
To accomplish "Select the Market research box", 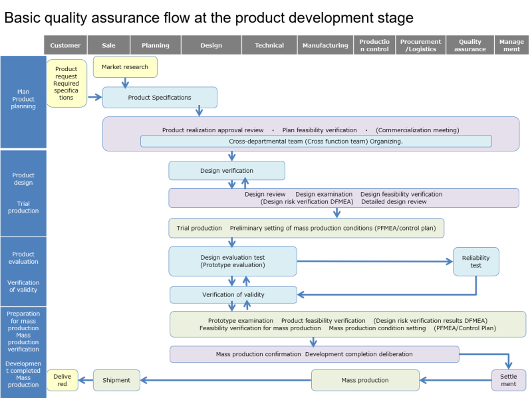I will click(x=125, y=66).
